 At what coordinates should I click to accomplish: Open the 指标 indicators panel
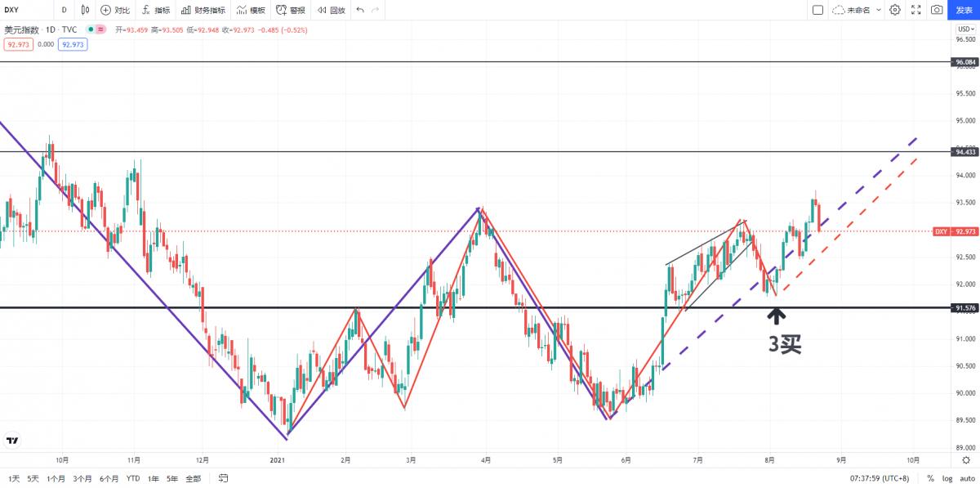tap(156, 10)
